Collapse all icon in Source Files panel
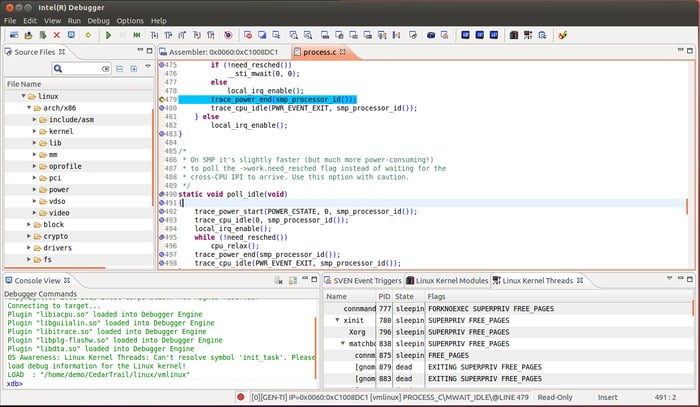The image size is (700, 407). point(120,69)
